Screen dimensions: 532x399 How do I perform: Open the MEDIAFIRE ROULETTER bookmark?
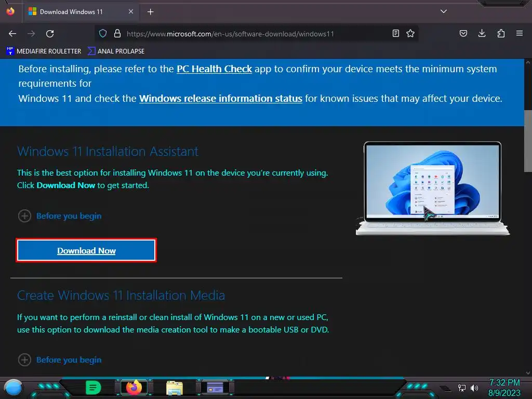(x=44, y=51)
